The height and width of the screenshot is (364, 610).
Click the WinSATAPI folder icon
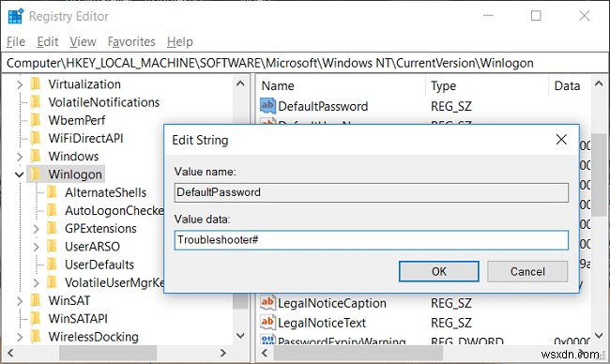pyautogui.click(x=36, y=319)
